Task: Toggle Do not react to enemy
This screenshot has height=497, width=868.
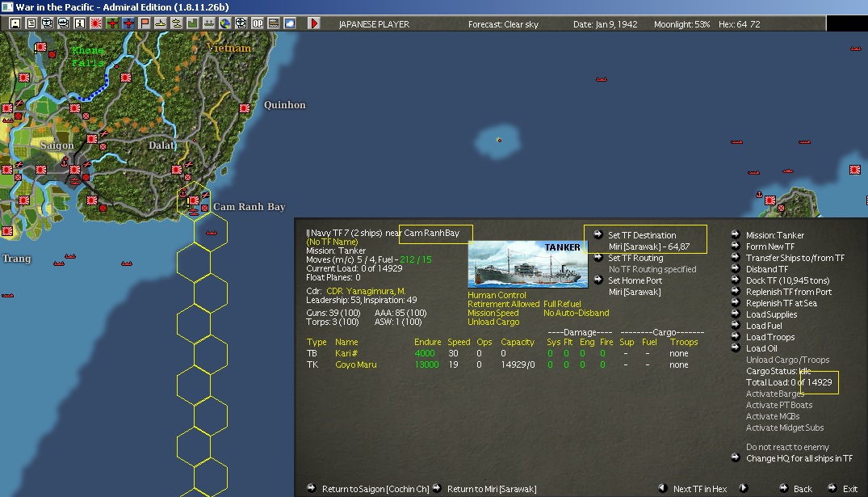Action: pos(787,447)
